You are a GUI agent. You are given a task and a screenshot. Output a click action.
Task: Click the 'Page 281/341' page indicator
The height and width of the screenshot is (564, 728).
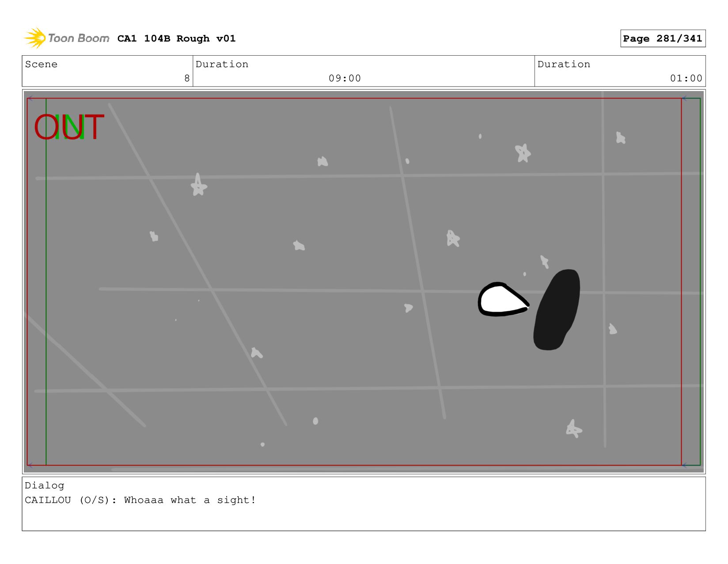pyautogui.click(x=663, y=38)
